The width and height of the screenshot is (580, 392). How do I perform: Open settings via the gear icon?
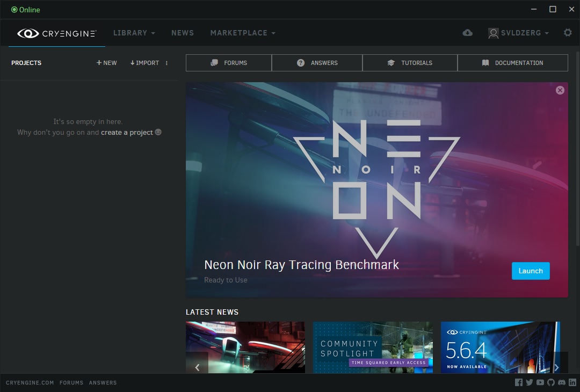coord(568,33)
